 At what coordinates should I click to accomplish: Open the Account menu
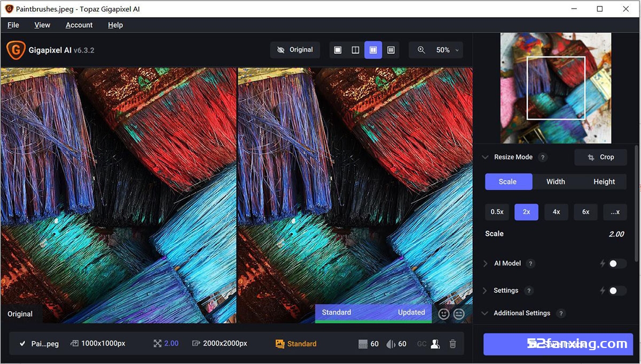tap(79, 25)
